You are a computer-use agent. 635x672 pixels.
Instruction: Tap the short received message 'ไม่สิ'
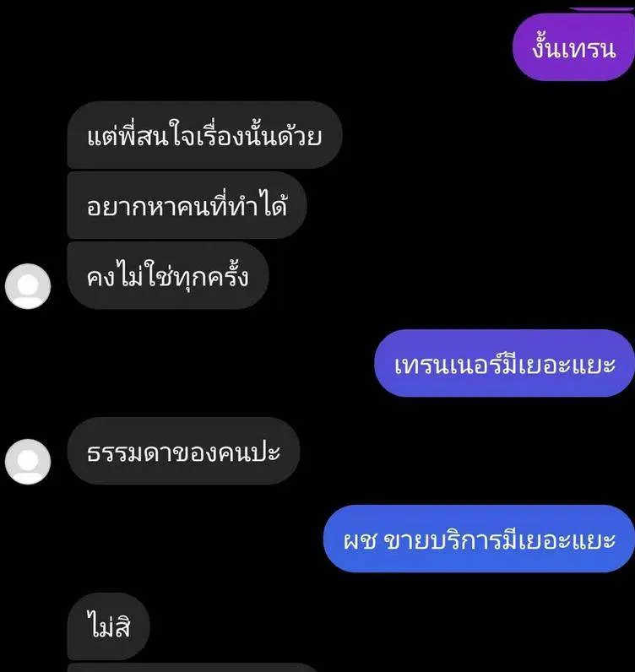coord(108,626)
